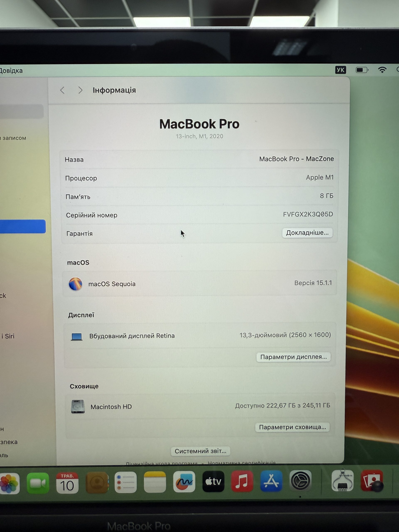This screenshot has height=532, width=399.
Task: Click the Системний звіт… button
Action: click(x=200, y=451)
